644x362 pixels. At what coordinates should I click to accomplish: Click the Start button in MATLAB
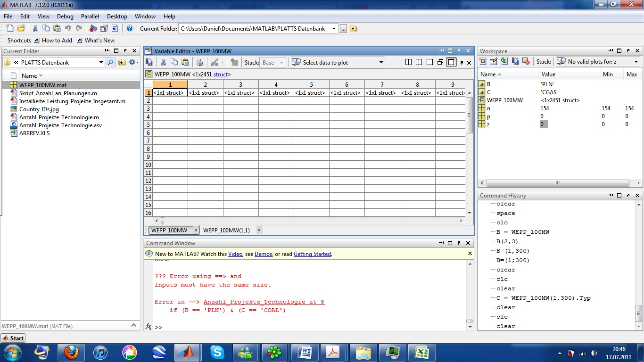tap(13, 338)
